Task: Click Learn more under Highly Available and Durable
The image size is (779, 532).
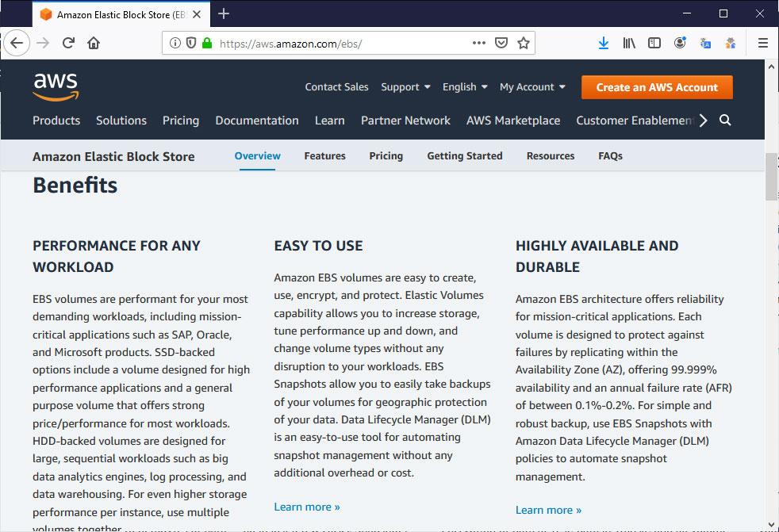Action: pyautogui.click(x=548, y=510)
